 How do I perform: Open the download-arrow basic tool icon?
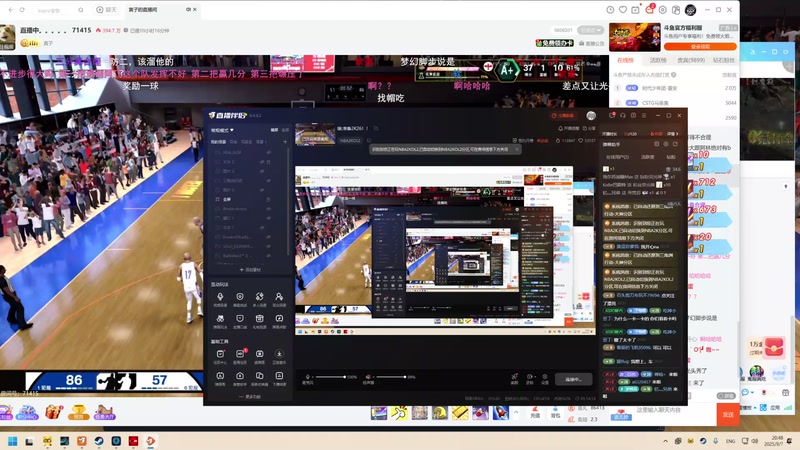click(x=279, y=356)
